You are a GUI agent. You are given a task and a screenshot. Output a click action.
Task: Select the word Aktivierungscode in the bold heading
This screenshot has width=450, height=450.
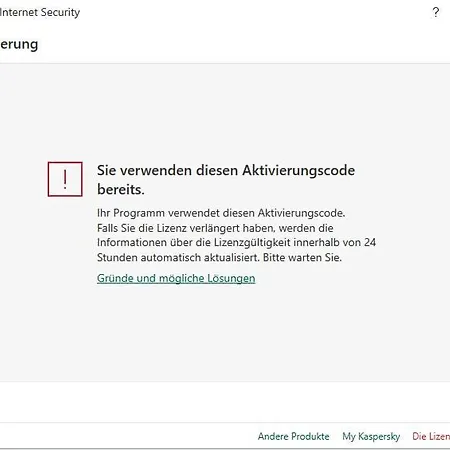[298, 170]
